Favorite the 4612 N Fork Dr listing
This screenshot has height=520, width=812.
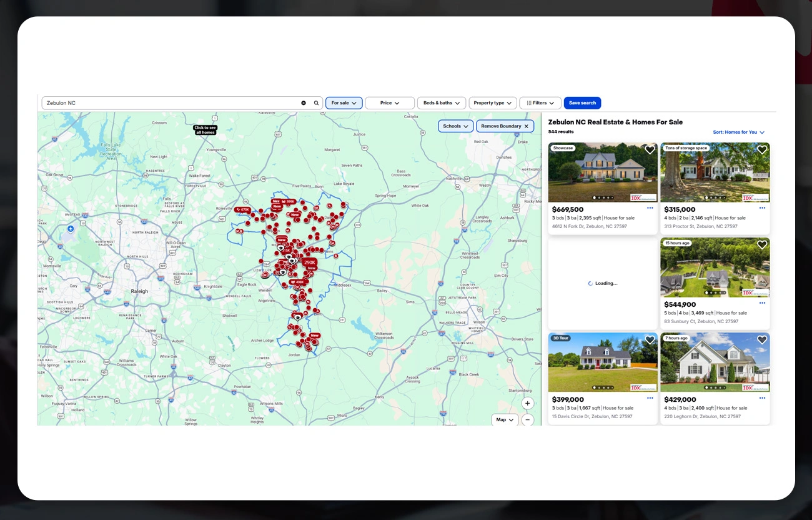tap(650, 150)
